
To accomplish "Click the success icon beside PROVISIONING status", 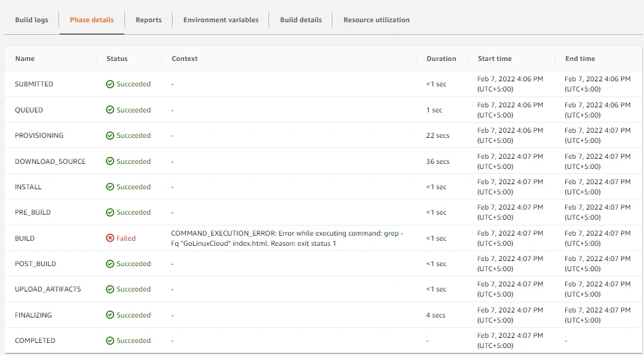I will click(x=110, y=135).
